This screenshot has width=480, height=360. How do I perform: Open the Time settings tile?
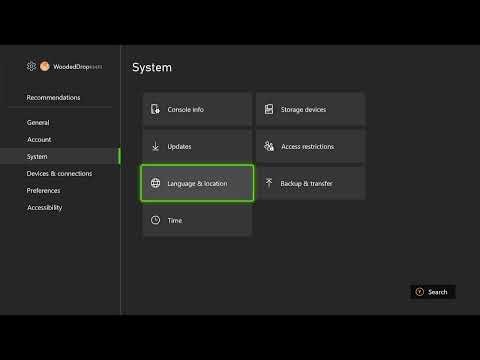point(197,220)
